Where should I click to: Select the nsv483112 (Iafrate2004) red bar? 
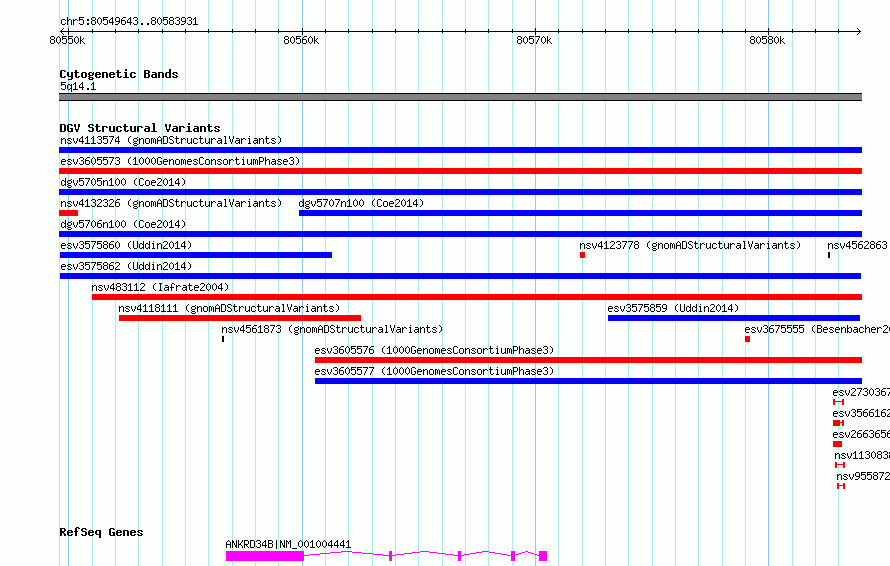pos(477,297)
